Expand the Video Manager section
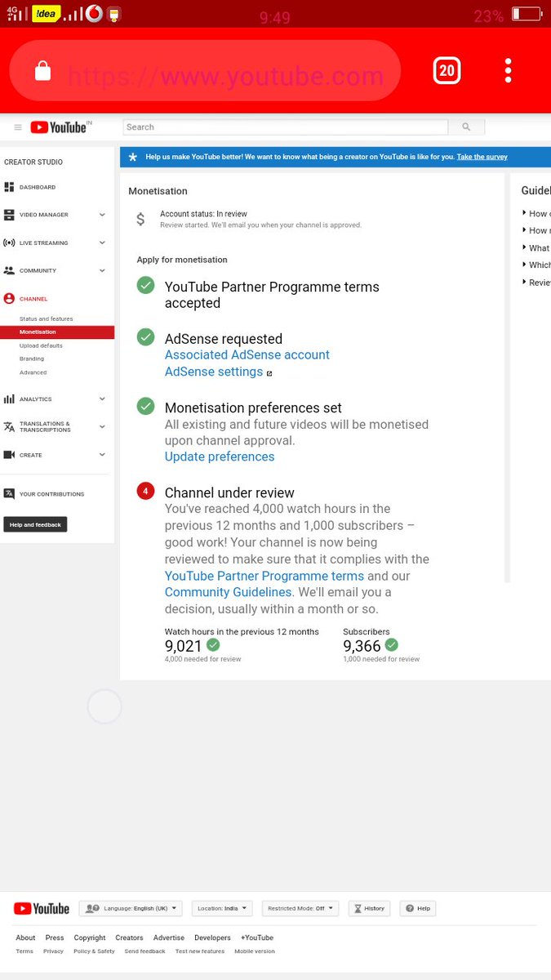 point(102,215)
